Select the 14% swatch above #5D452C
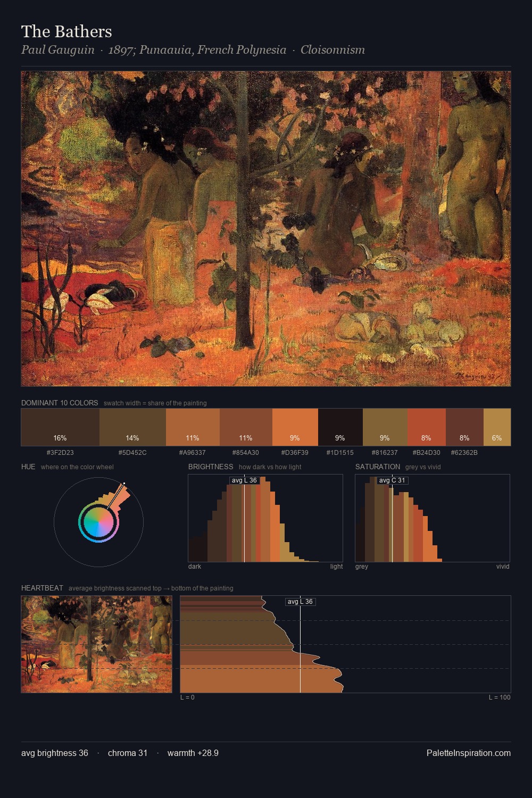The image size is (532, 798). tap(132, 427)
